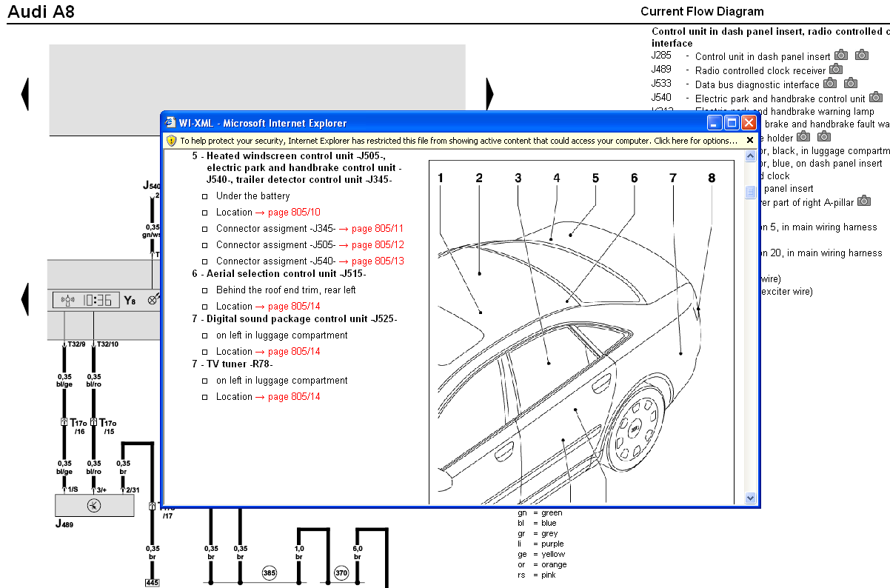Image resolution: width=890 pixels, height=588 pixels.
Task: Click heading "6 - Aerial selection control unit -J515-"
Action: 278,274
